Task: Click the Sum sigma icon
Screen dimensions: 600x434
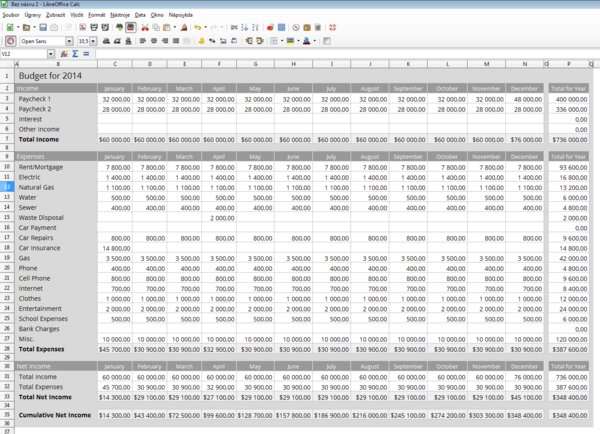Action: pyautogui.click(x=75, y=54)
